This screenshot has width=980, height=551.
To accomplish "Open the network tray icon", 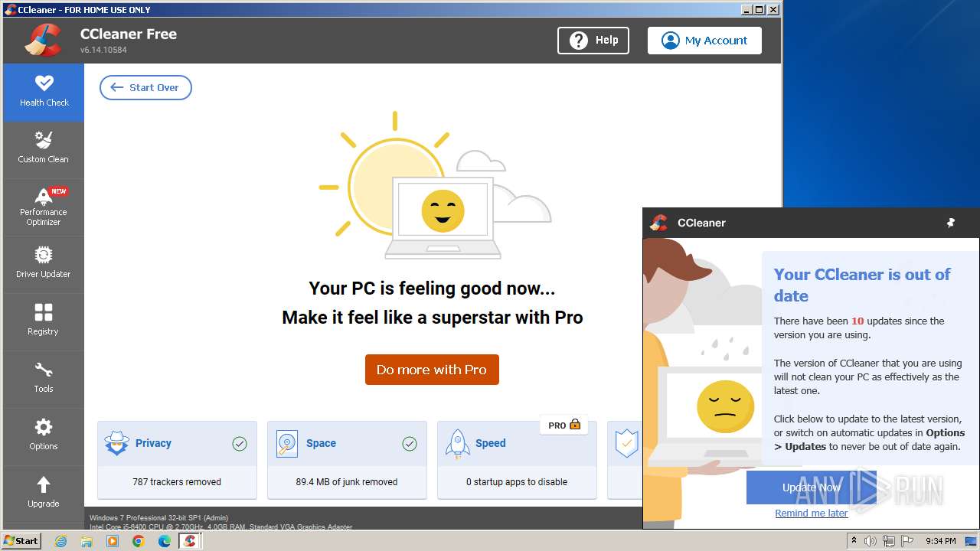I will [x=889, y=541].
